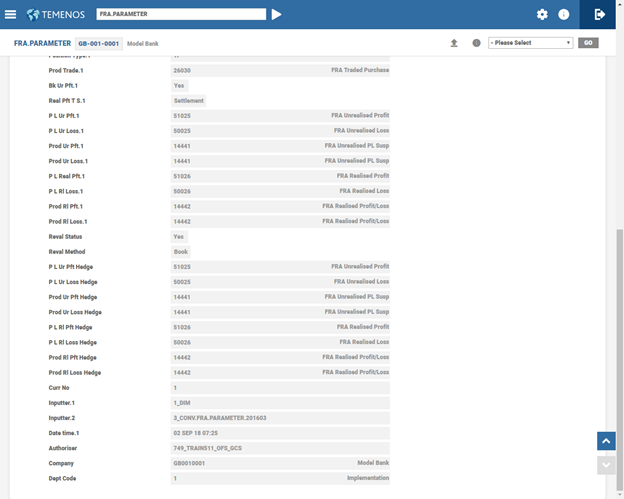Select the Reval Method Book value
The image size is (624, 499).
coord(181,252)
